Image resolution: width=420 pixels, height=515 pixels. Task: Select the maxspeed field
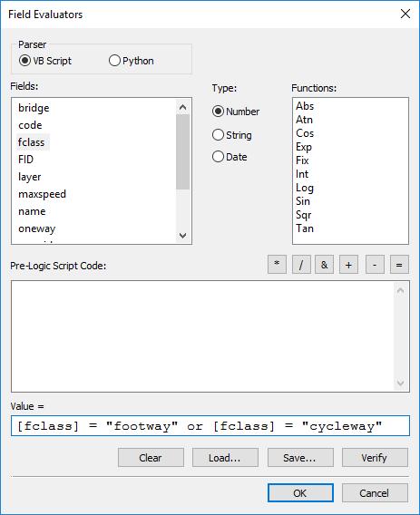pyautogui.click(x=42, y=194)
